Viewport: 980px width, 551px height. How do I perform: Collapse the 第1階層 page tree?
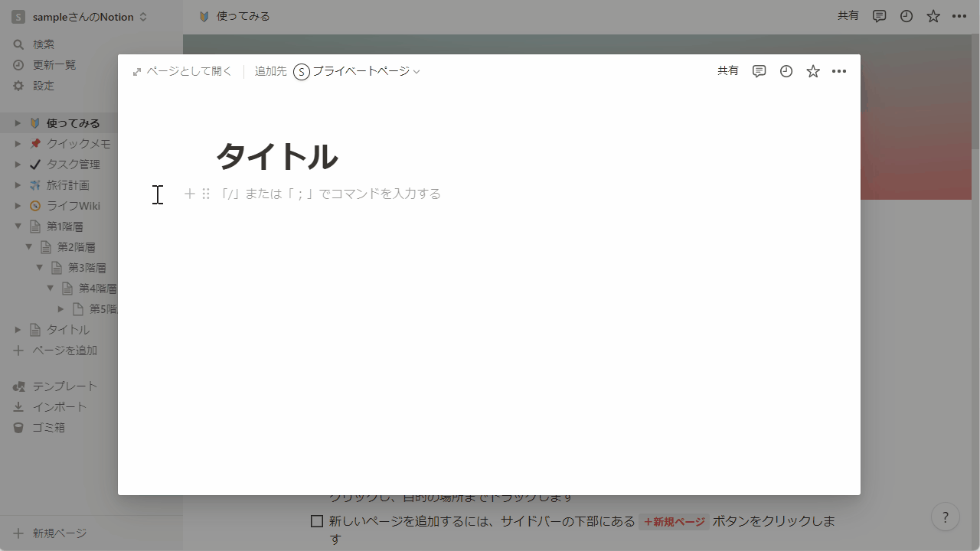(x=18, y=227)
